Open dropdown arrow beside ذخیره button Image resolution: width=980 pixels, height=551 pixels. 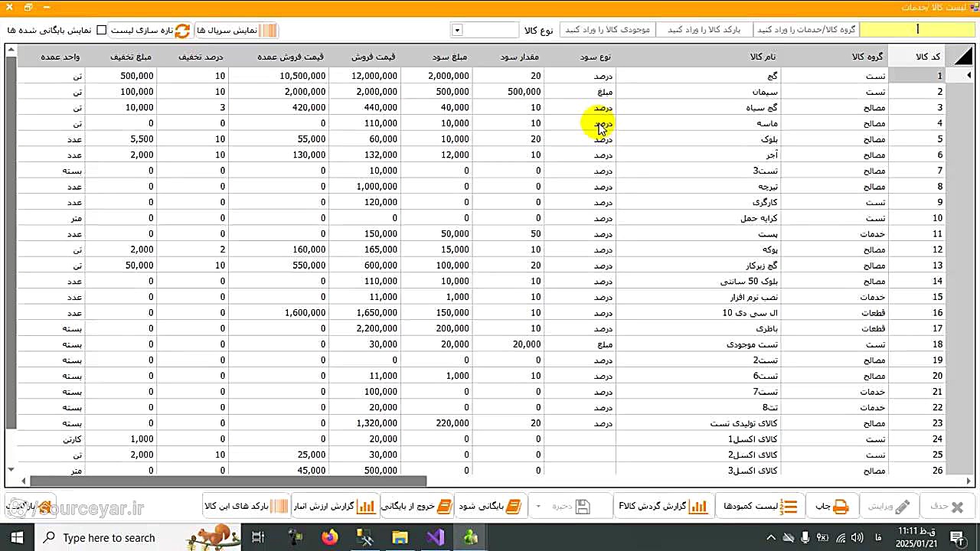coord(538,507)
